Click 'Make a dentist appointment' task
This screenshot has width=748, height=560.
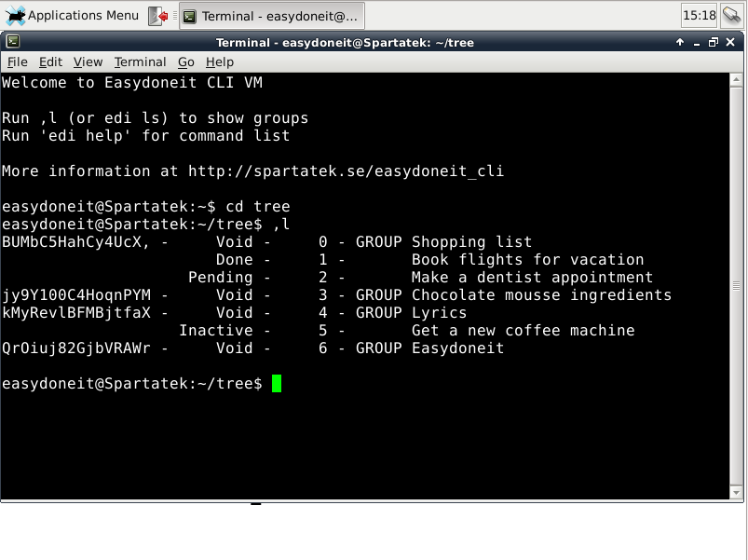point(533,277)
